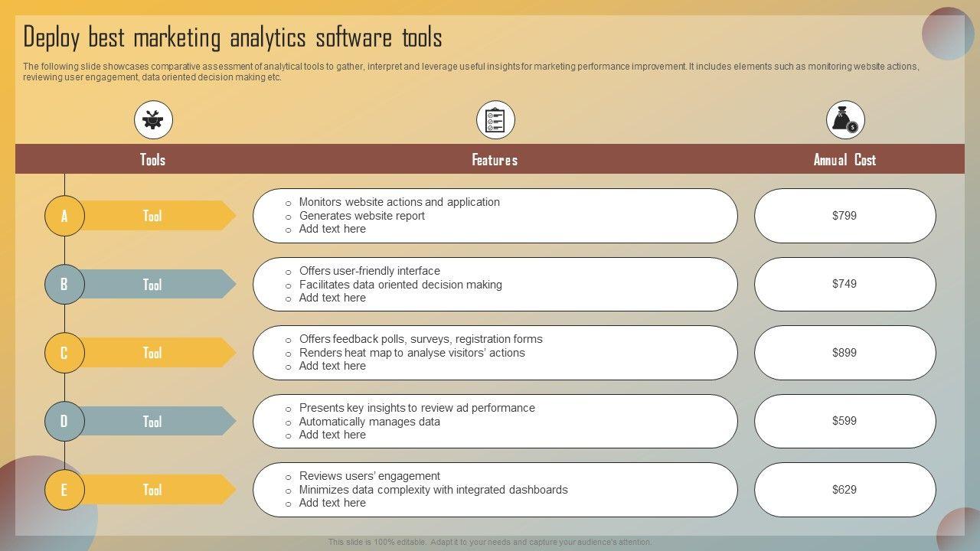Click the gear icon above Tools
This screenshot has width=980, height=551.
pyautogui.click(x=153, y=120)
